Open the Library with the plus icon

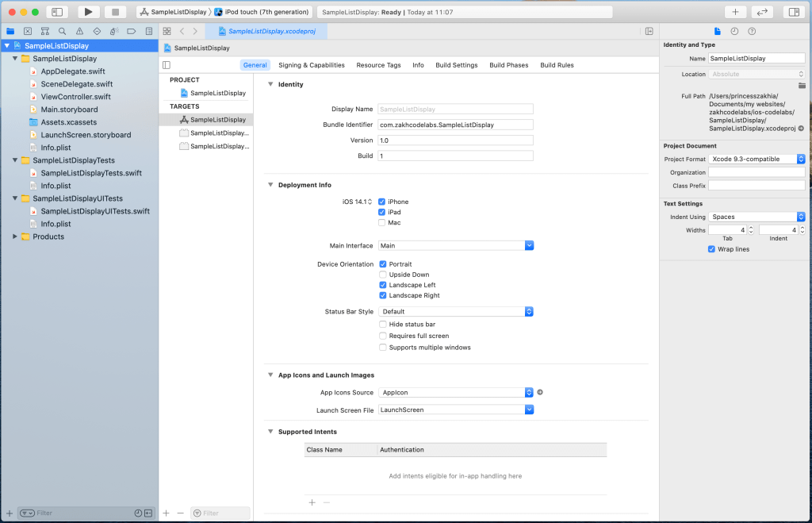click(735, 12)
